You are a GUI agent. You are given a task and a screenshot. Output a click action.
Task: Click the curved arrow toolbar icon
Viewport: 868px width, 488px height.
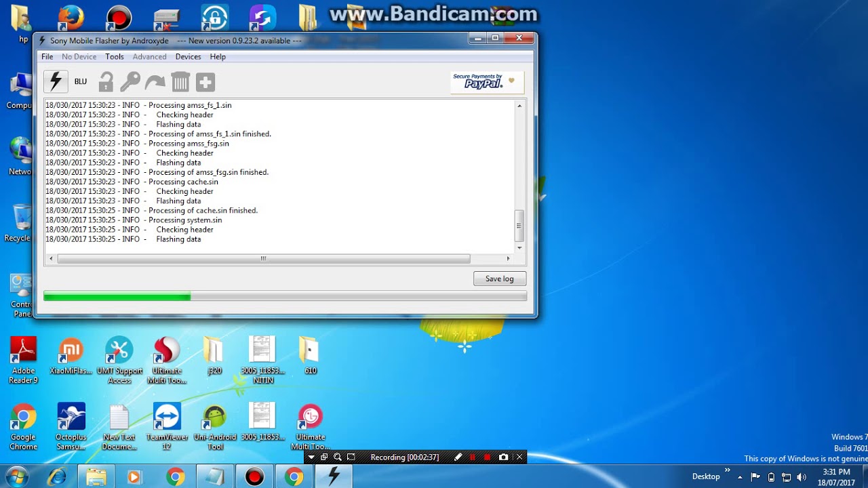tap(155, 82)
